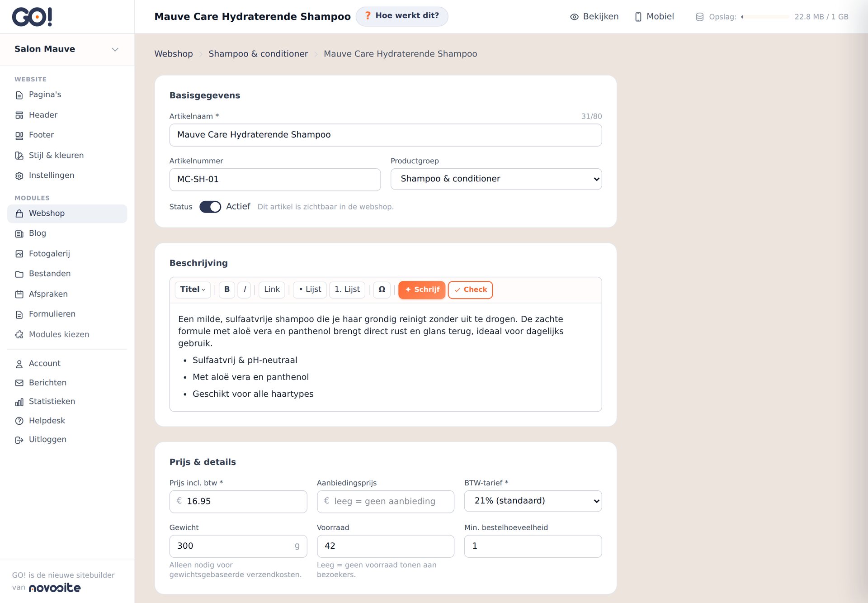Open the Titel heading style dropdown

point(193,290)
